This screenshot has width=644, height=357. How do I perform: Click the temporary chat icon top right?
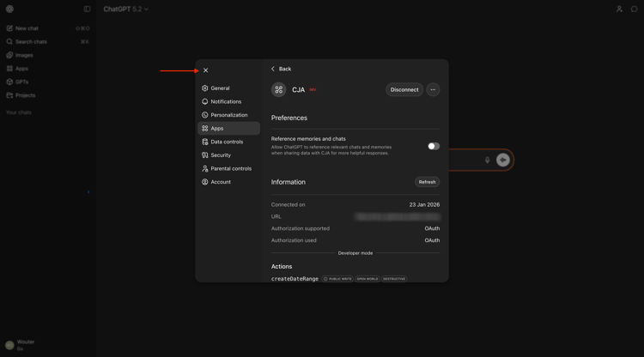(635, 9)
